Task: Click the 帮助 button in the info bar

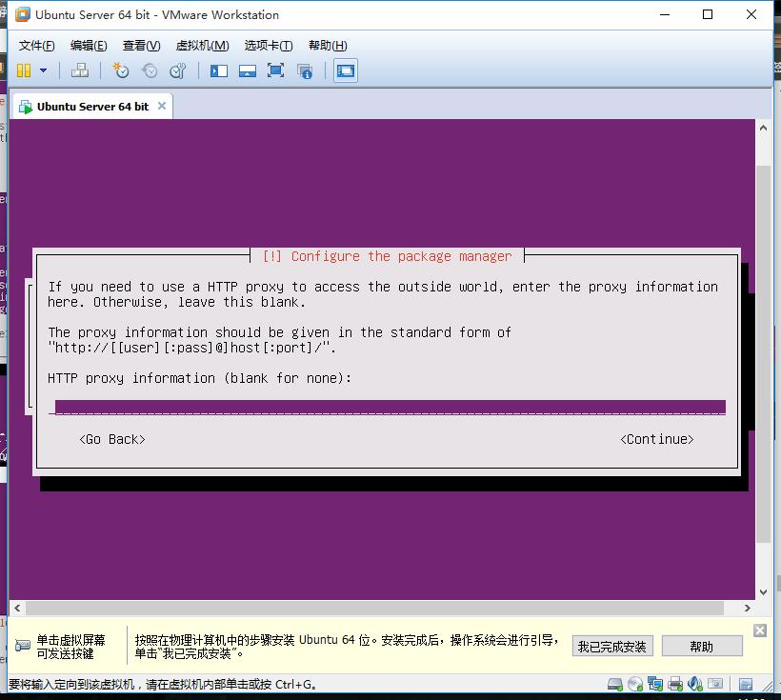Action: tap(702, 647)
